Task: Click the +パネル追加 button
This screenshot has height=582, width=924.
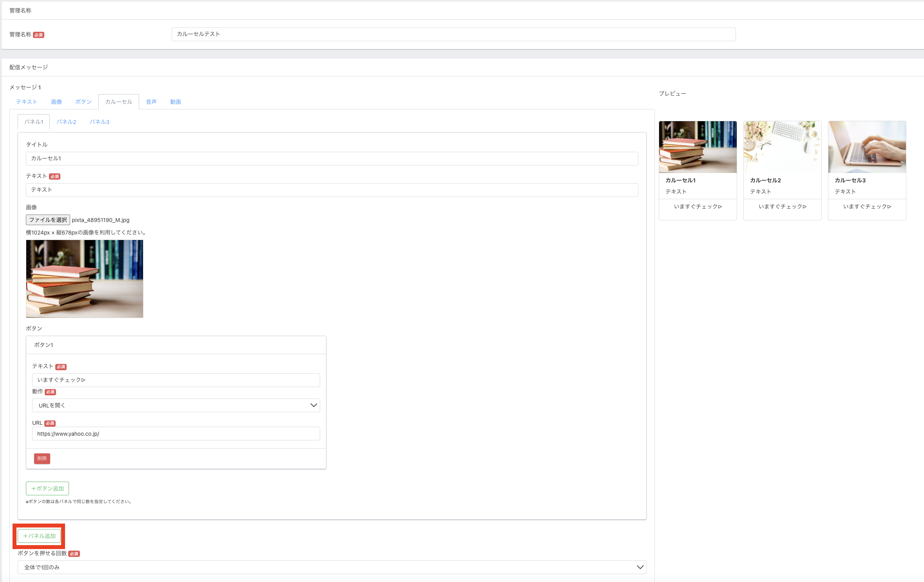Action: pyautogui.click(x=39, y=536)
